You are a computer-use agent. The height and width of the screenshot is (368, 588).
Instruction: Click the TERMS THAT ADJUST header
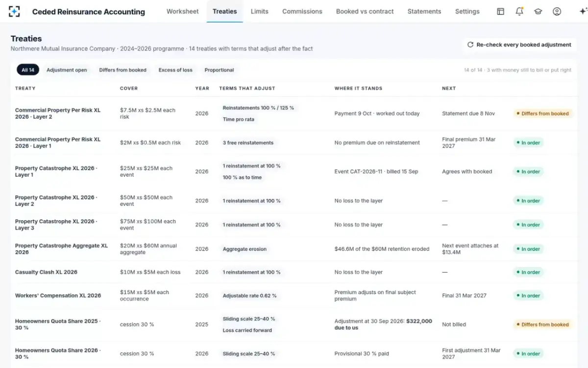247,88
